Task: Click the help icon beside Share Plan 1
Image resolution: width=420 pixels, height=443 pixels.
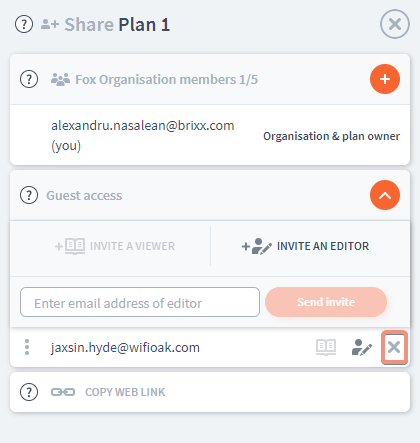Action: point(24,24)
